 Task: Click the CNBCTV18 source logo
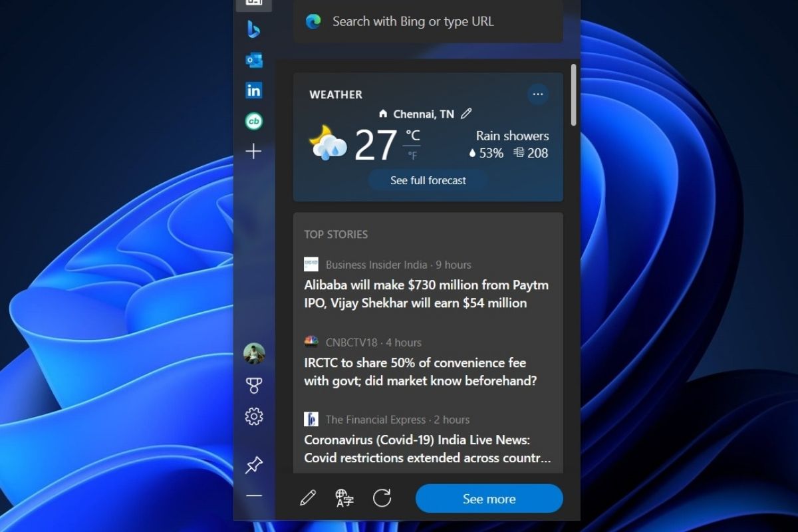pyautogui.click(x=311, y=342)
